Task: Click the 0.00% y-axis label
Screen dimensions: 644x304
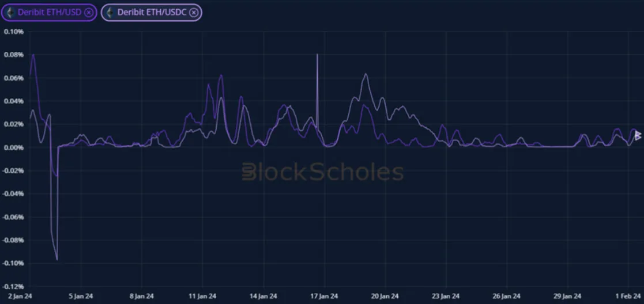Action: 14,147
